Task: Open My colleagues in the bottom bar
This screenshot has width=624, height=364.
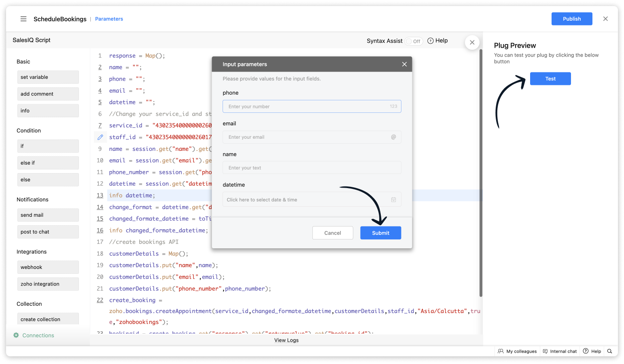Action: pyautogui.click(x=517, y=351)
